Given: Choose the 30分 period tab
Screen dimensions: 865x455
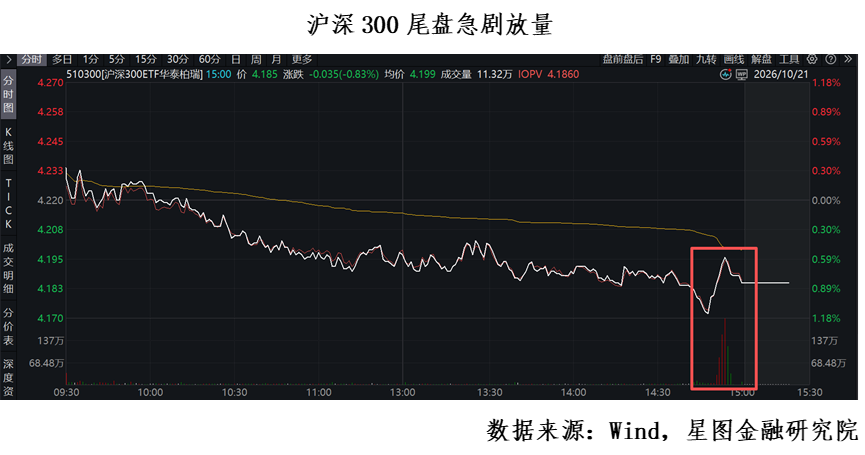Looking at the screenshot, I should coord(178,59).
